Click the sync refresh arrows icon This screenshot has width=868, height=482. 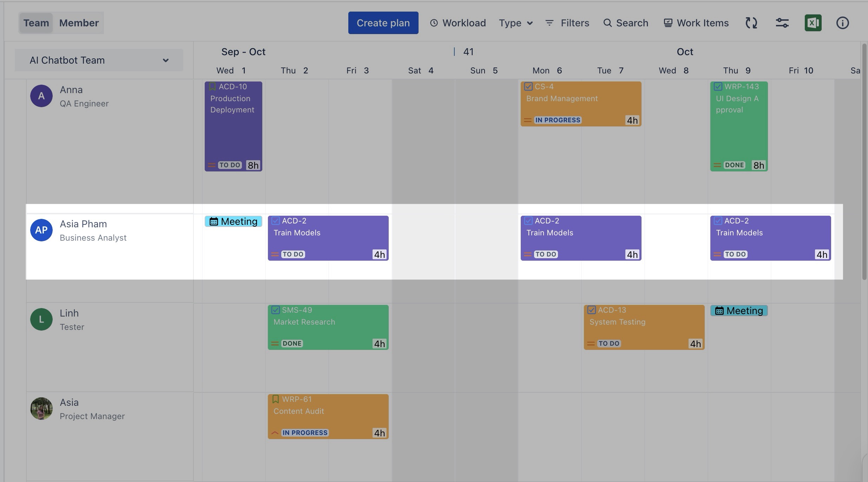point(751,23)
